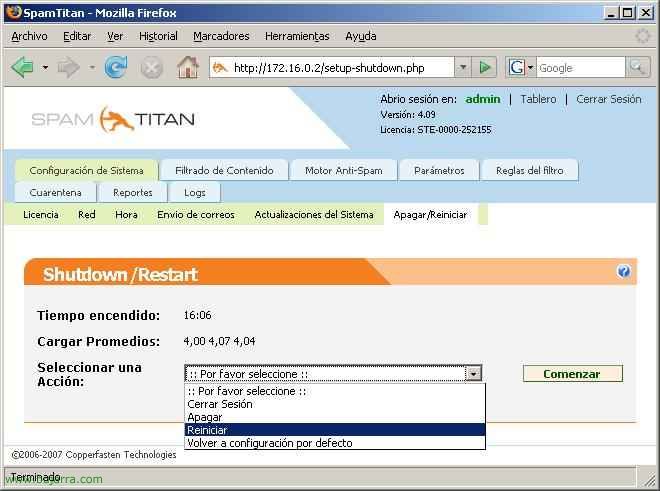Click the window resize grip corner
The image size is (660, 491).
tap(650, 479)
